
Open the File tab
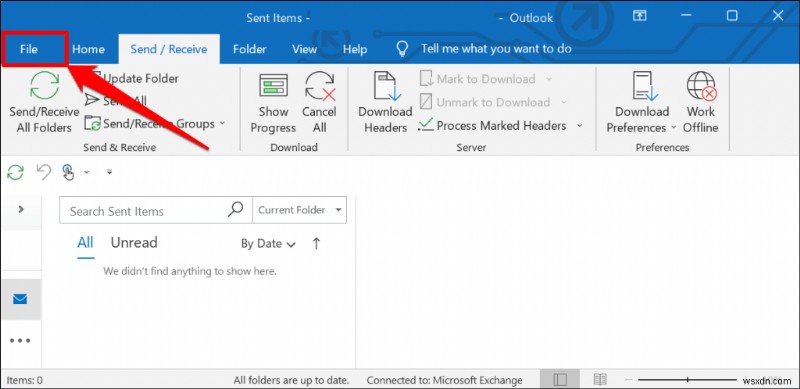(x=29, y=49)
